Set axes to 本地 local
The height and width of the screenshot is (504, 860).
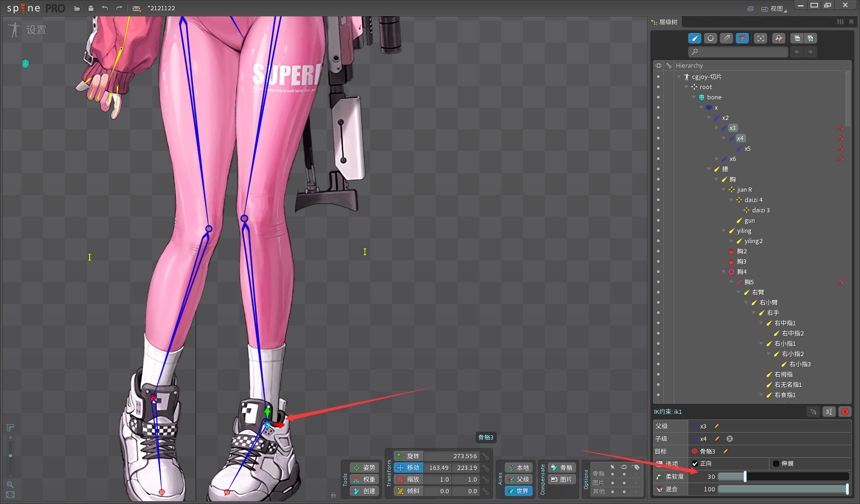[x=519, y=468]
